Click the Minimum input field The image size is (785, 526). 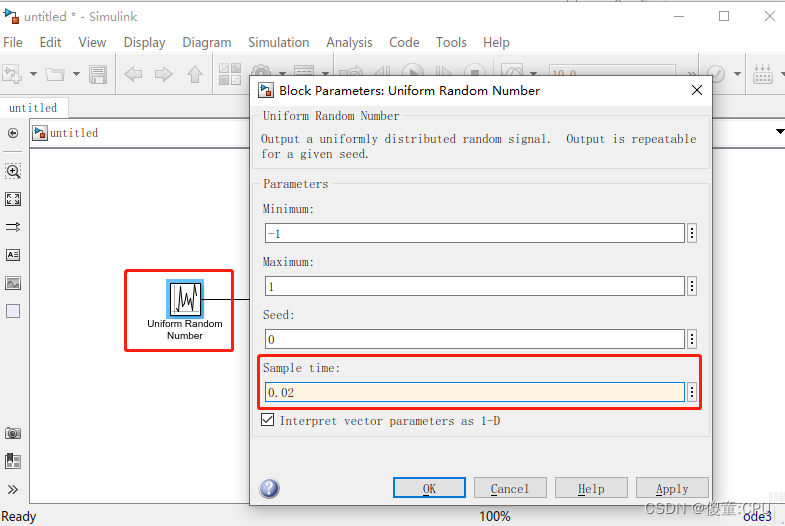coord(475,233)
